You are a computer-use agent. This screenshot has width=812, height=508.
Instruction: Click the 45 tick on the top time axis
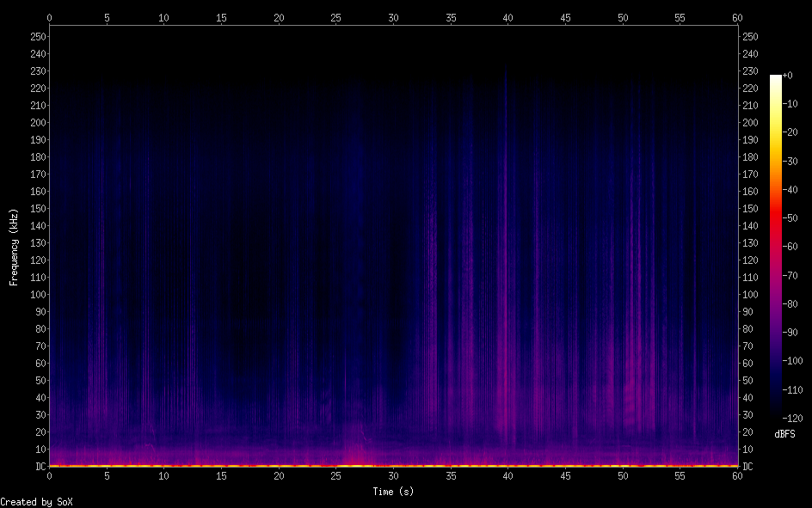(x=565, y=17)
